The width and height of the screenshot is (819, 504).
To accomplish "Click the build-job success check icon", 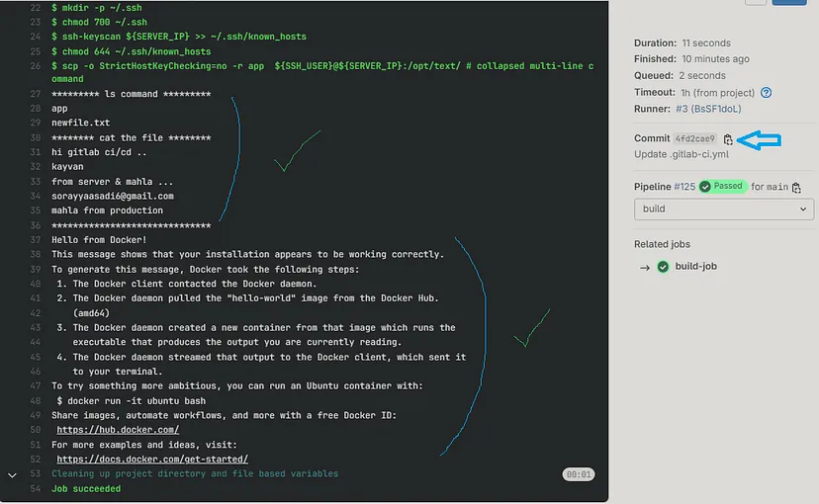I will tap(663, 267).
